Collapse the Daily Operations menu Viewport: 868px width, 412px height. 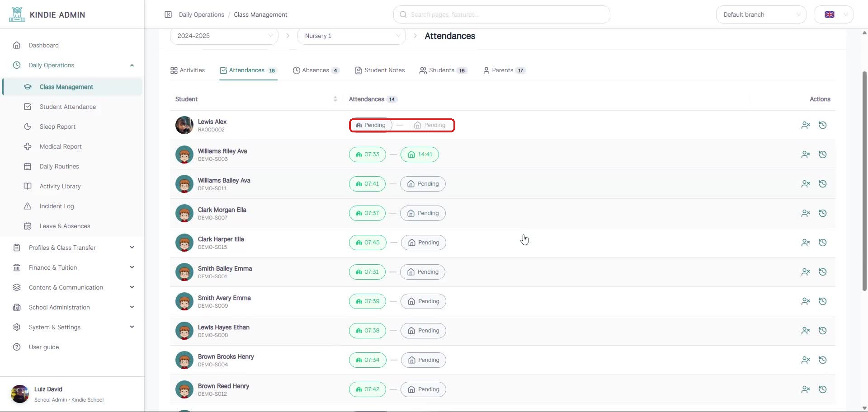click(132, 65)
